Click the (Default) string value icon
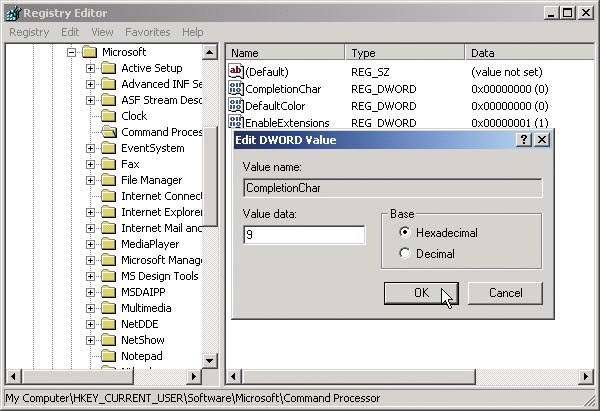Image resolution: width=600 pixels, height=411 pixels. 236,71
